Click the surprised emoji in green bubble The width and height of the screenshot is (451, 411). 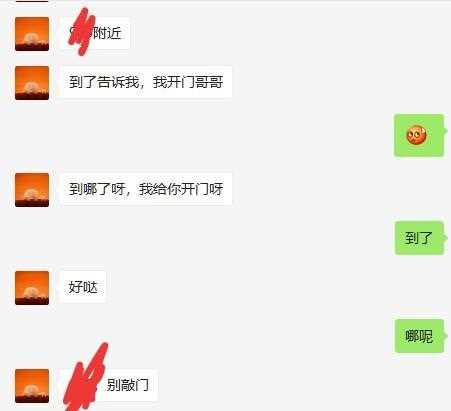416,135
